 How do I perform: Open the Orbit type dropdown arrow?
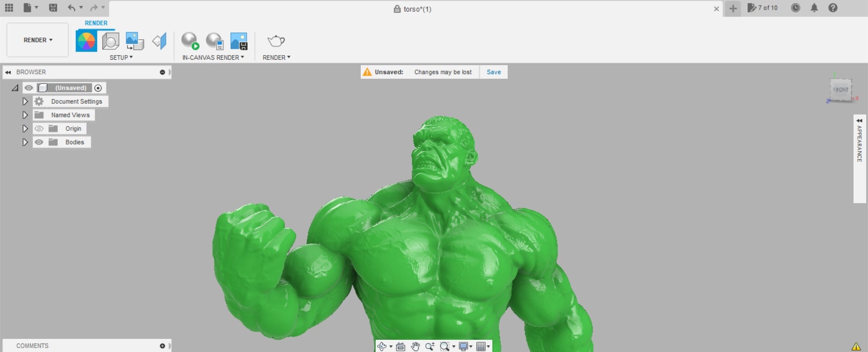coord(391,347)
